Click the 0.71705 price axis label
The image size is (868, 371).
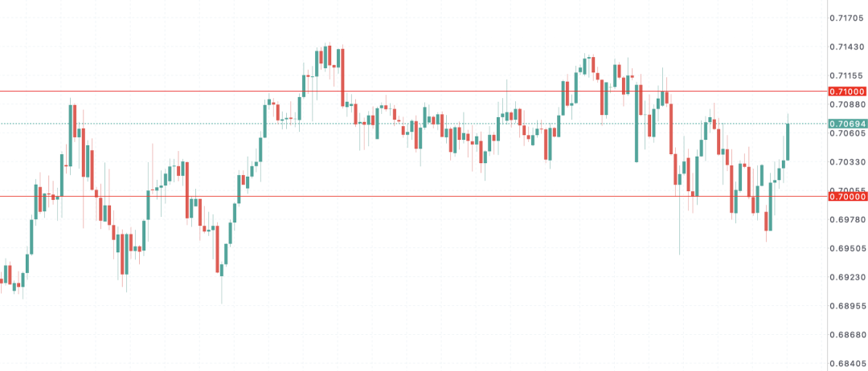tap(846, 18)
